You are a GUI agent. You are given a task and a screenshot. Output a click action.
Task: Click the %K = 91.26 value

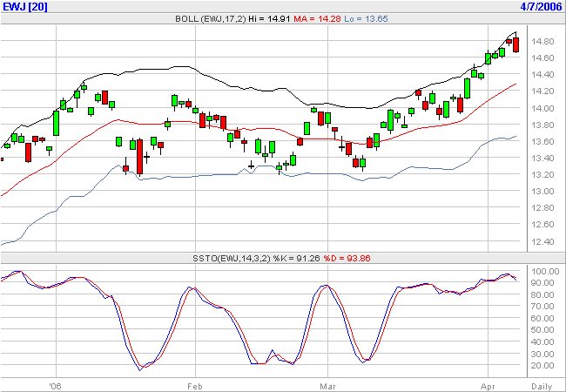click(296, 259)
